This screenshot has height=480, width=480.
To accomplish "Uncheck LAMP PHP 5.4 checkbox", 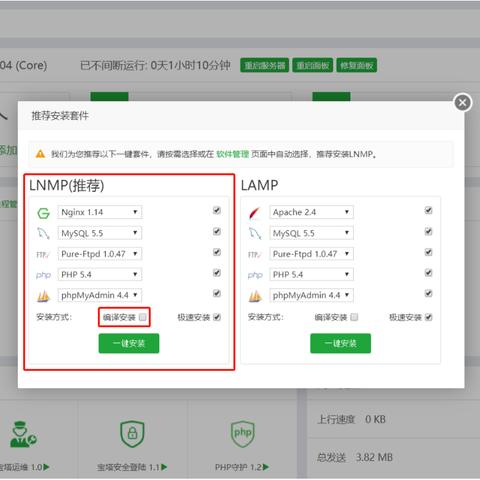I will coord(428,273).
